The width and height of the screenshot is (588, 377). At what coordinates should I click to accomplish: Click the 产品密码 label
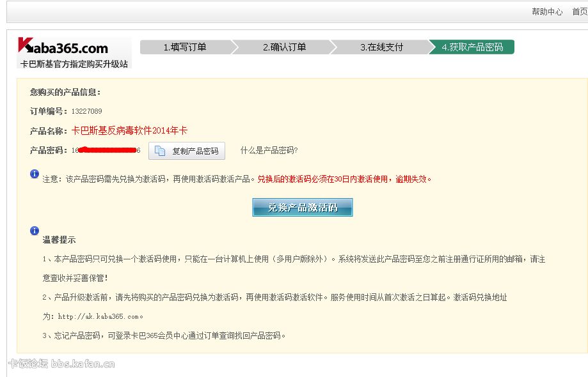49,151
